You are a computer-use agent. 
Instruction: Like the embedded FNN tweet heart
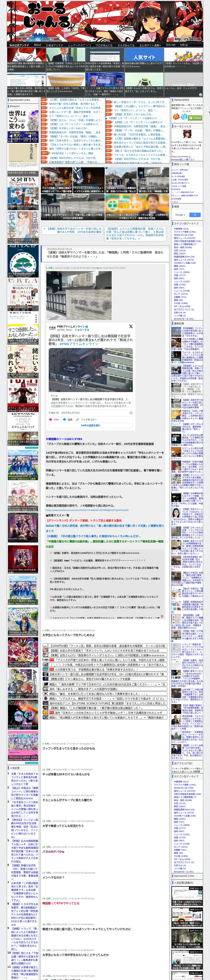[51, 420]
